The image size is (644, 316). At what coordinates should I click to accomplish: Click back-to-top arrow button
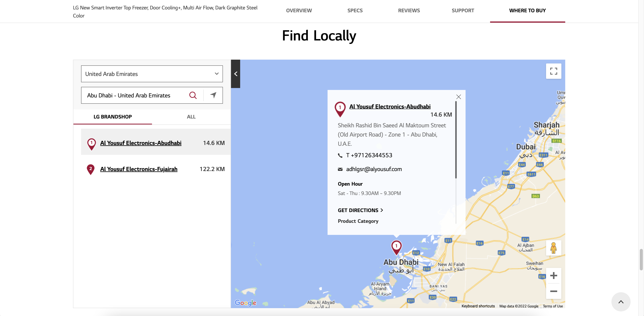[x=621, y=302]
